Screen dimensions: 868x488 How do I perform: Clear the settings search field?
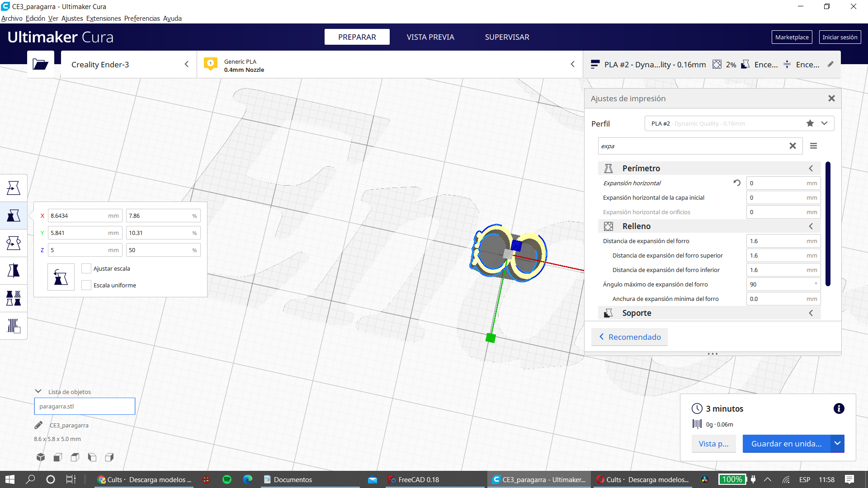coord(793,146)
